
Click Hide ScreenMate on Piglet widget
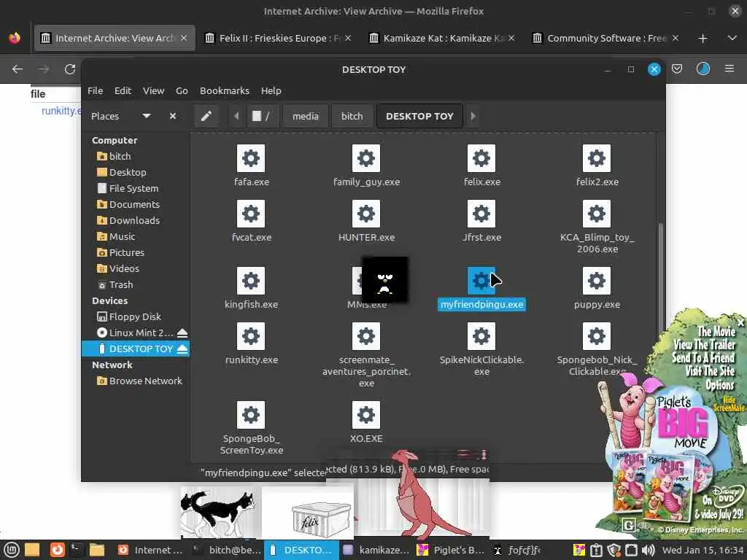pos(729,404)
